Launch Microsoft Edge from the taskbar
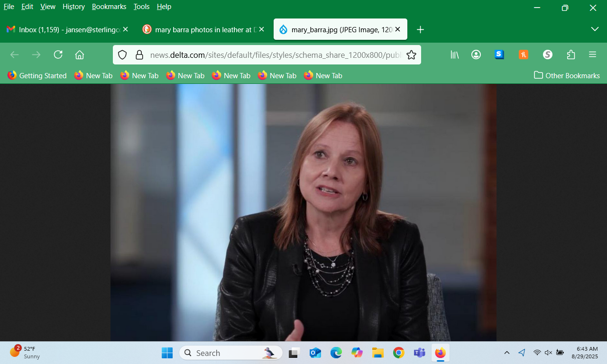Viewport: 607px width, 364px height. [x=336, y=353]
